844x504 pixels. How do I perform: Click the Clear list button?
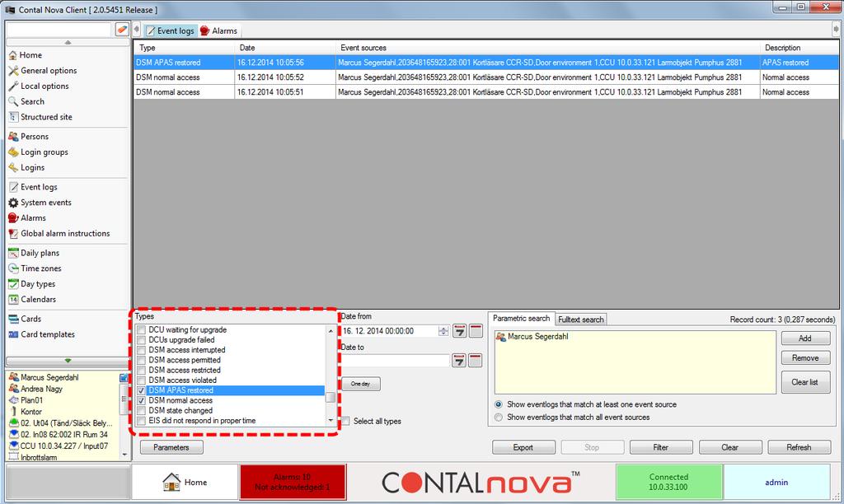tap(805, 382)
